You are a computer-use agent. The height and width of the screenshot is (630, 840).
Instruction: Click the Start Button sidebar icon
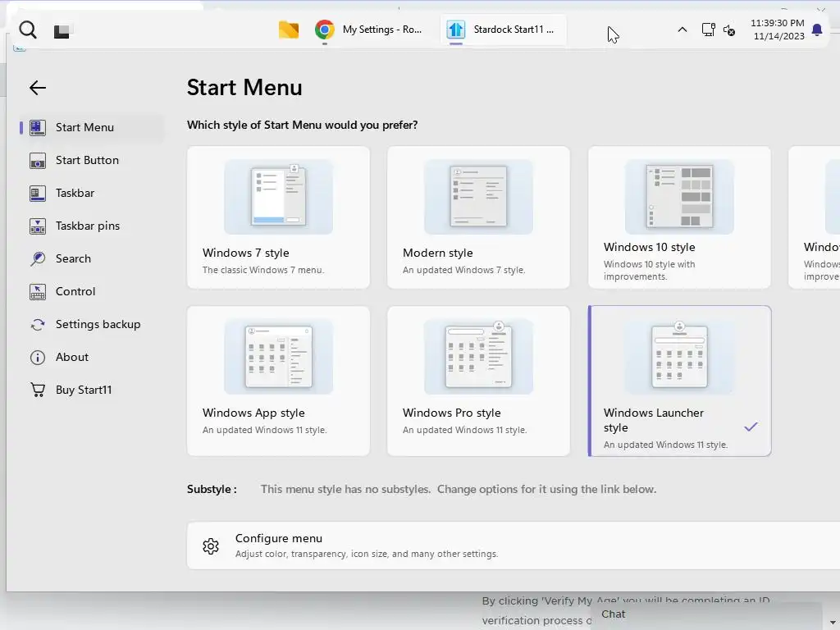click(x=38, y=160)
